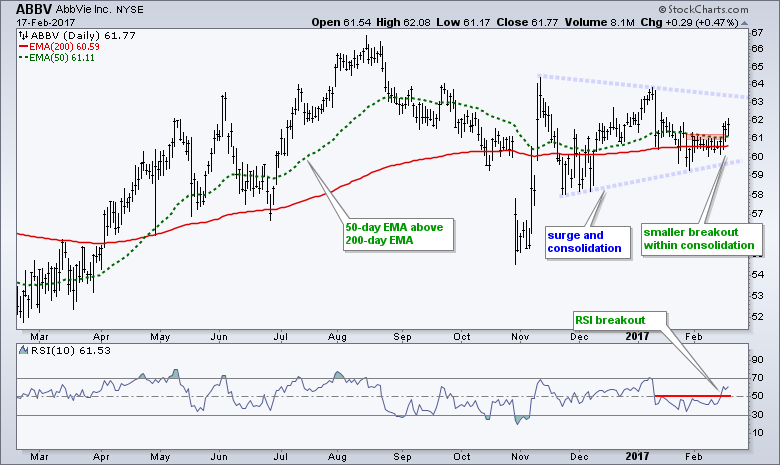Click the 67 price axis label

(x=757, y=33)
